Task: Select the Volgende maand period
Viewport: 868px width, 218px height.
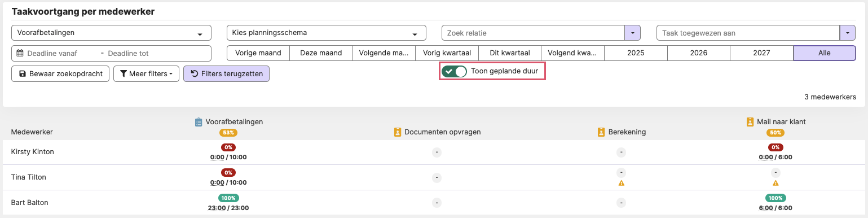Action: [384, 53]
